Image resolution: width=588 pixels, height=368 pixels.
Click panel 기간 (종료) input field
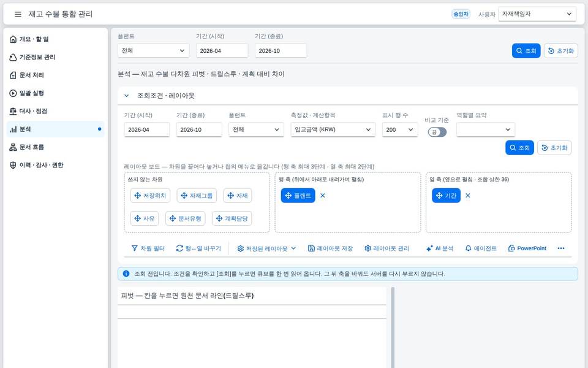tap(199, 129)
